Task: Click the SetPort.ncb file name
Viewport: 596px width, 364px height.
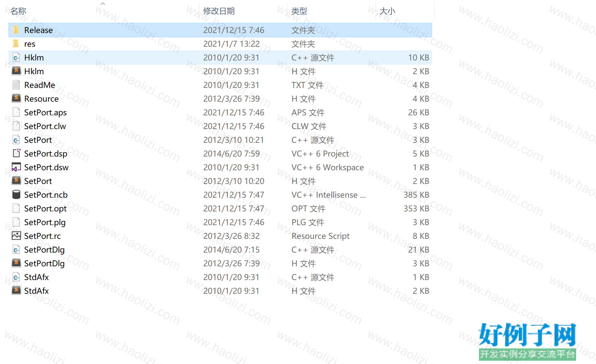Action: click(x=46, y=195)
